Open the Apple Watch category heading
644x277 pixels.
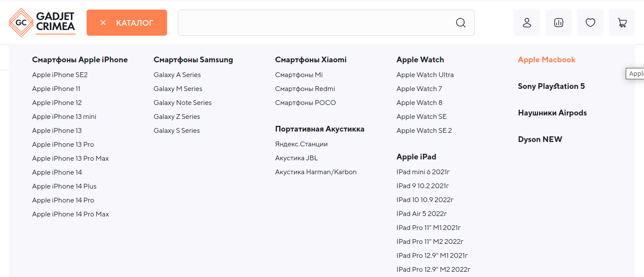[x=420, y=60]
